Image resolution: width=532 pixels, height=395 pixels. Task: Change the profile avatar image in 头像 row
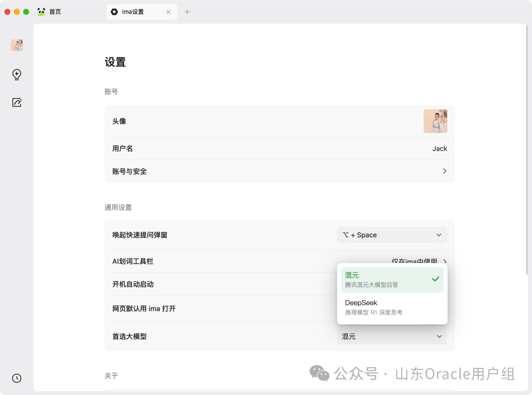(x=435, y=121)
